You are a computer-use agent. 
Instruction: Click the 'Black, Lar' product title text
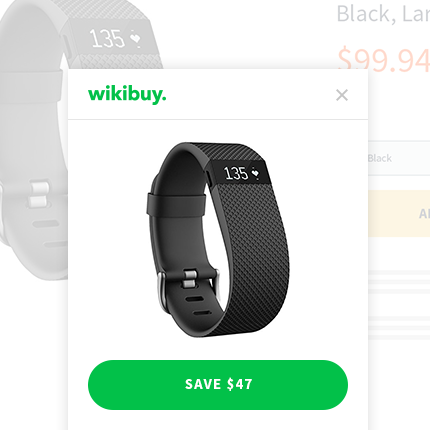pyautogui.click(x=383, y=14)
